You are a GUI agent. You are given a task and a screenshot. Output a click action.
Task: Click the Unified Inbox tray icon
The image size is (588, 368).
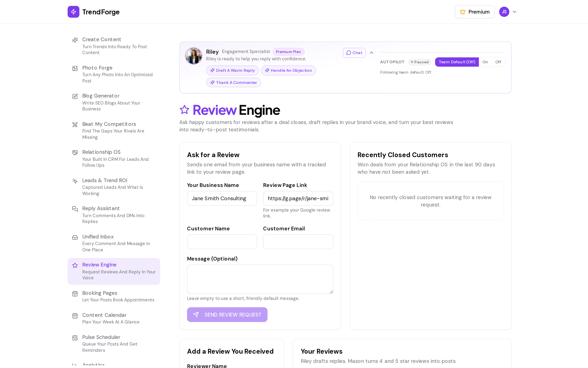[75, 237]
